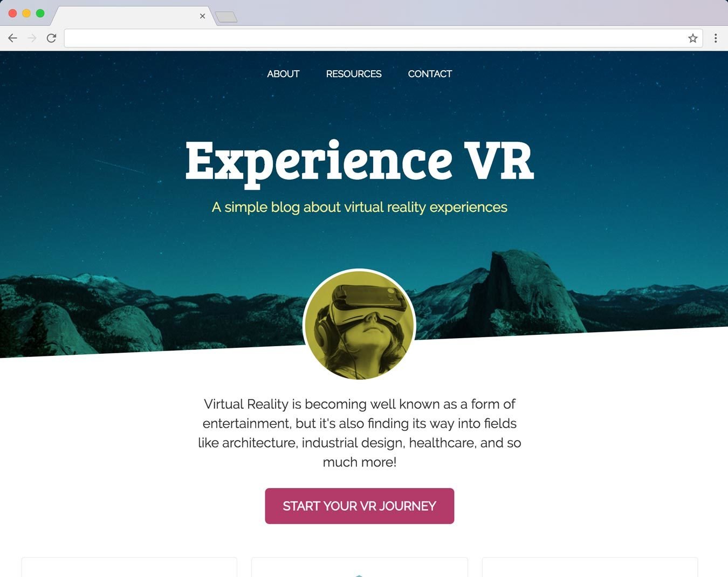Click the browser back arrow
The width and height of the screenshot is (728, 577).
tap(12, 38)
